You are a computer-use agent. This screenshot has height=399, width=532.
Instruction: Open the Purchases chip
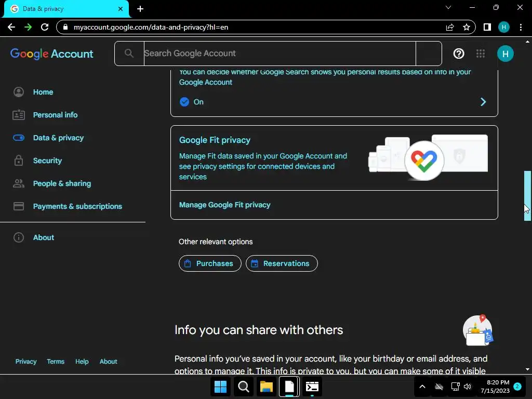coord(210,263)
